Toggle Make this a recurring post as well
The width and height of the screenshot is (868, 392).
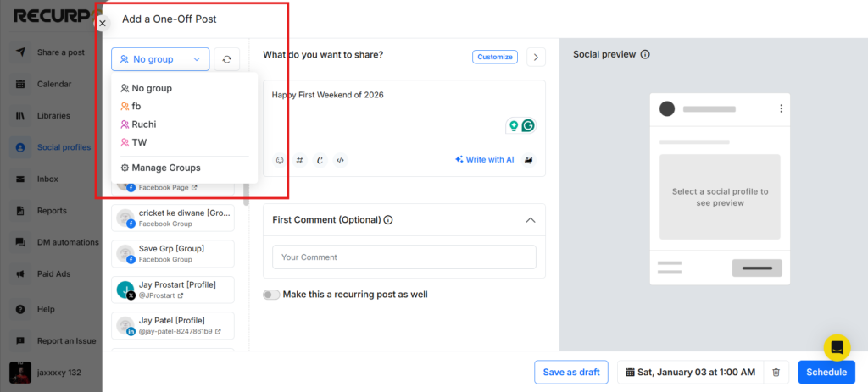click(271, 295)
